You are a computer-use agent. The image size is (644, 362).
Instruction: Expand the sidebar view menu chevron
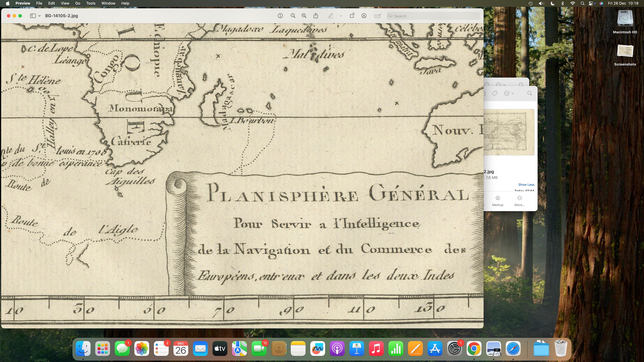[39, 16]
